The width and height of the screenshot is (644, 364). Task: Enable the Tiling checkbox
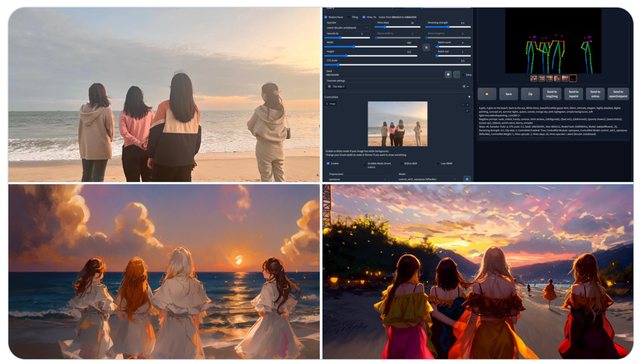(x=349, y=17)
